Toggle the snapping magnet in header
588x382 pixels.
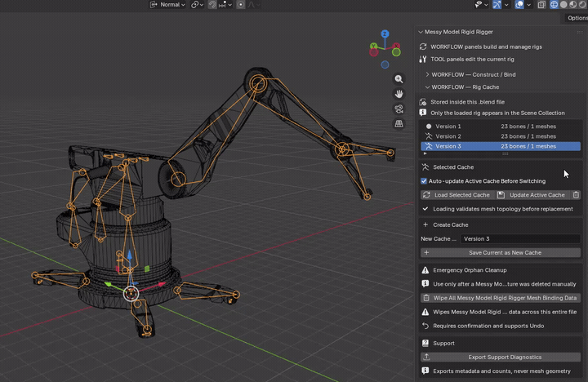click(212, 5)
